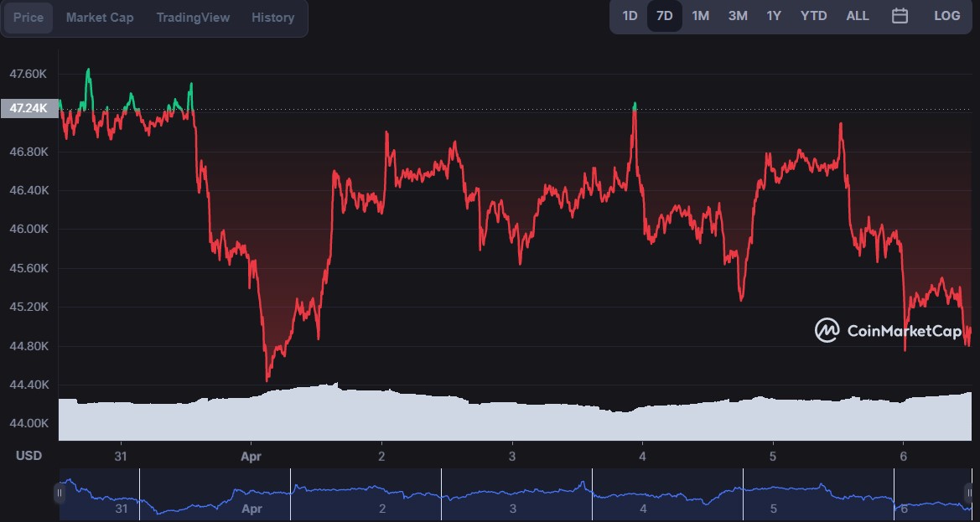The height and width of the screenshot is (522, 980).
Task: Click the 2 date label on main axis
Action: [382, 456]
